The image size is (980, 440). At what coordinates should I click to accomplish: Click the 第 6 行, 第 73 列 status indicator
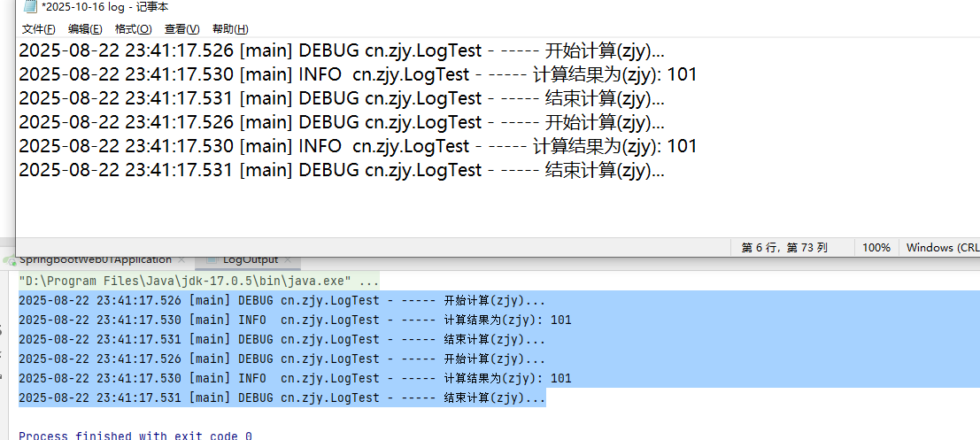783,248
